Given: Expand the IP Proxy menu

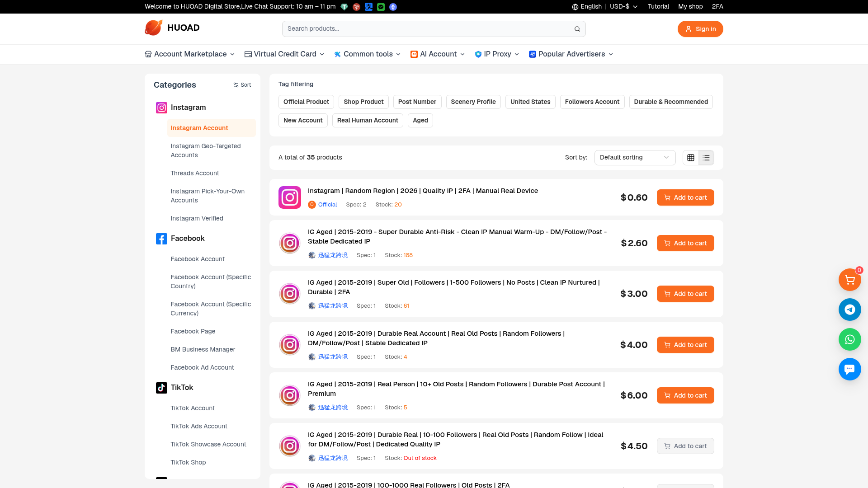Looking at the screenshot, I should coord(497,54).
